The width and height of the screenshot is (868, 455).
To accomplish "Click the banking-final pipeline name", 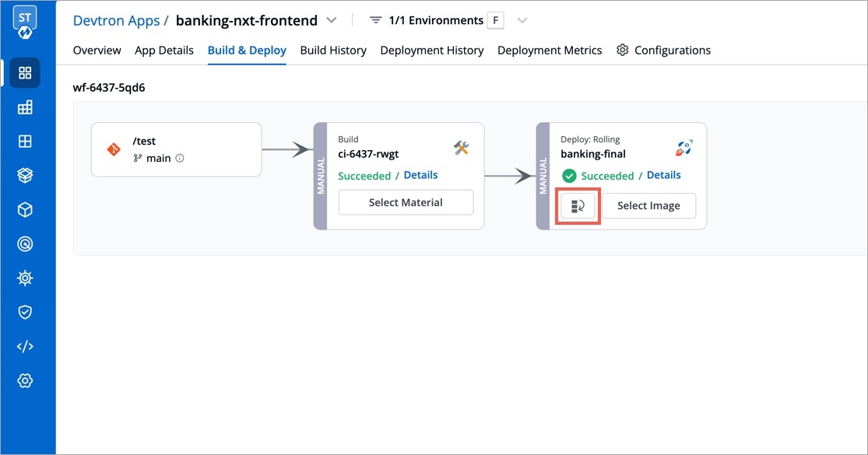I will point(593,154).
